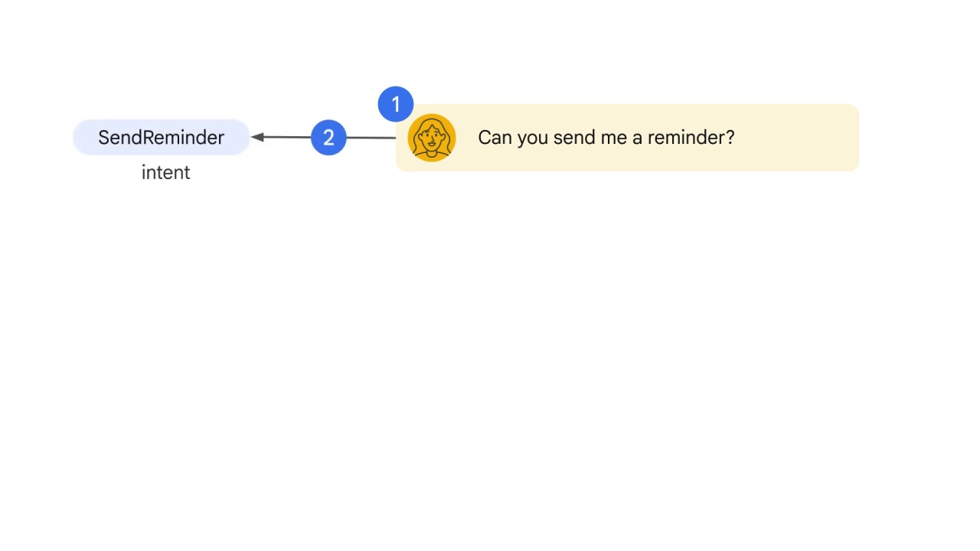
Task: Select the SendReminder intent pill
Action: tap(162, 138)
